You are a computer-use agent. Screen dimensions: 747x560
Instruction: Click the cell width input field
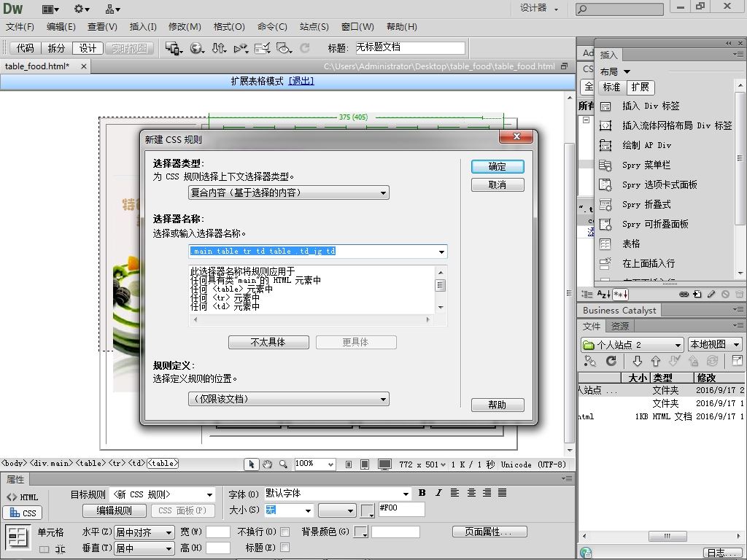[217, 532]
